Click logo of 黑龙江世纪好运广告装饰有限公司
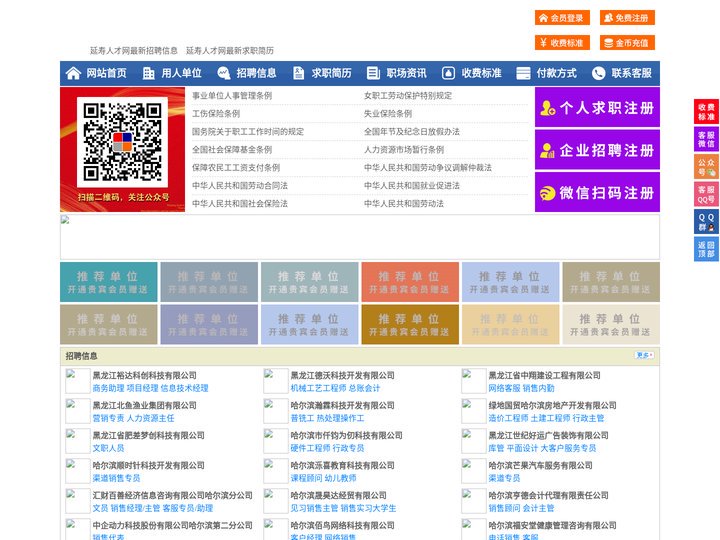The image size is (720, 540). (473, 441)
